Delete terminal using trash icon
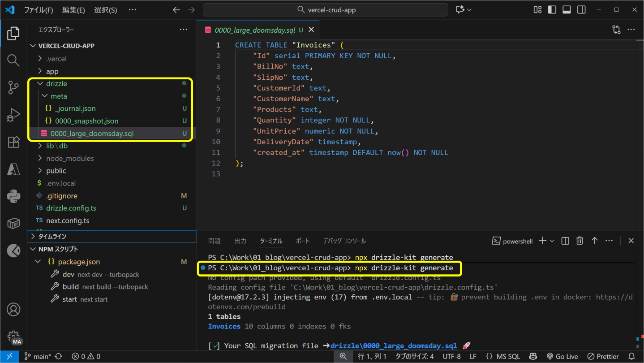Screen dimensions: 644x363 [580, 241]
